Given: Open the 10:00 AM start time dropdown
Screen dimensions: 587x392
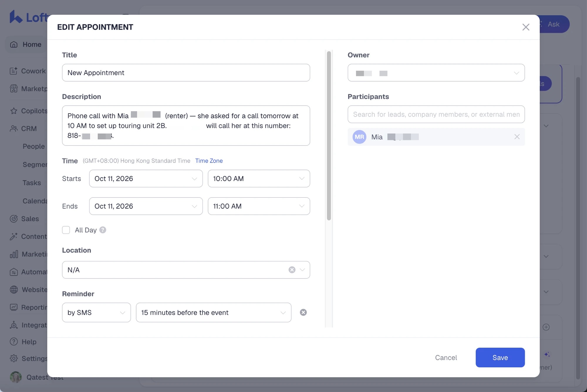Looking at the screenshot, I should (259, 179).
